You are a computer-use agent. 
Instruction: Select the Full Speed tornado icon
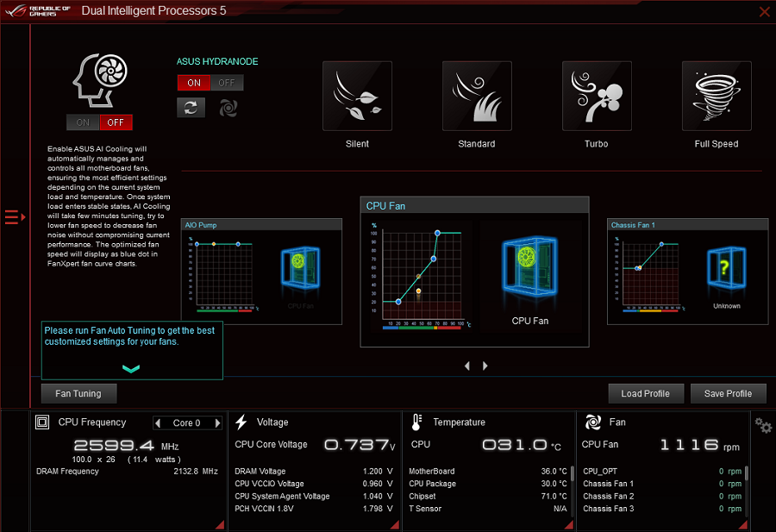717,96
